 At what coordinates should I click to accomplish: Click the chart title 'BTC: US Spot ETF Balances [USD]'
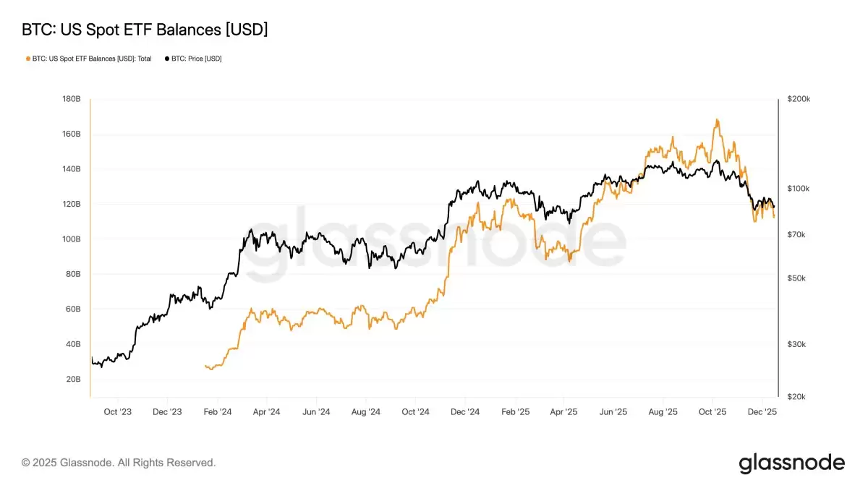point(145,30)
